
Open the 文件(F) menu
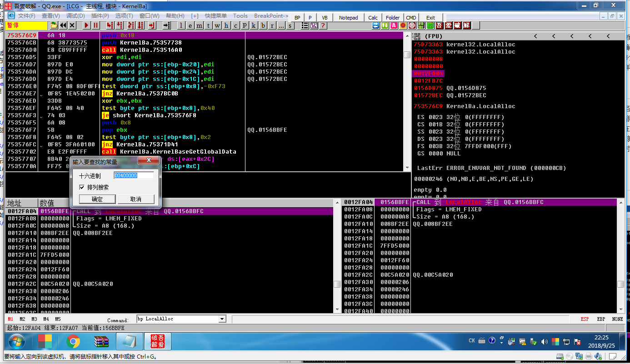pos(26,16)
